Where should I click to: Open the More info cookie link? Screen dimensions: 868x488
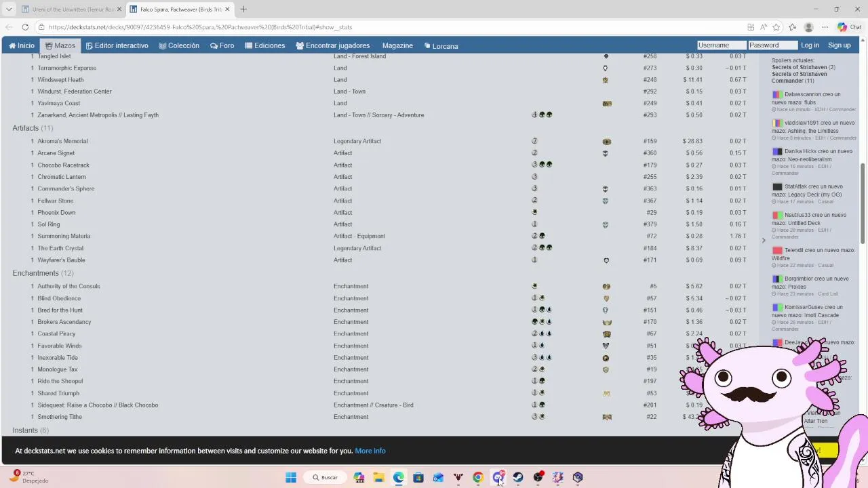tap(370, 451)
